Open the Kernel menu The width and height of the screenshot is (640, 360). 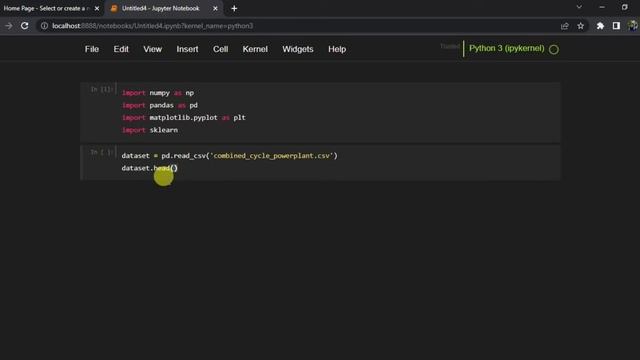255,49
